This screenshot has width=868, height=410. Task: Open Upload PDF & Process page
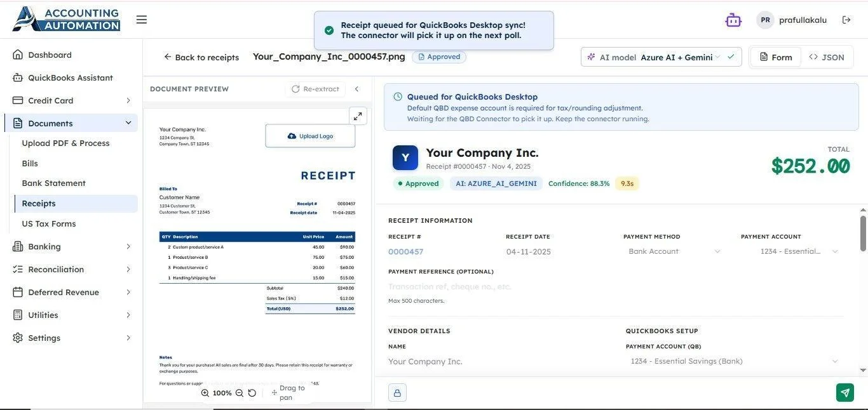(x=65, y=143)
